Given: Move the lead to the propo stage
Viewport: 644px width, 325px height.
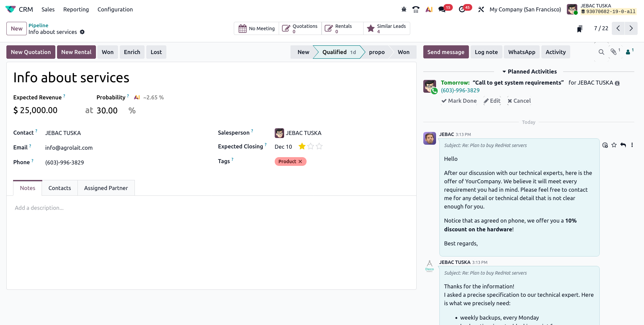Looking at the screenshot, I should [x=377, y=52].
